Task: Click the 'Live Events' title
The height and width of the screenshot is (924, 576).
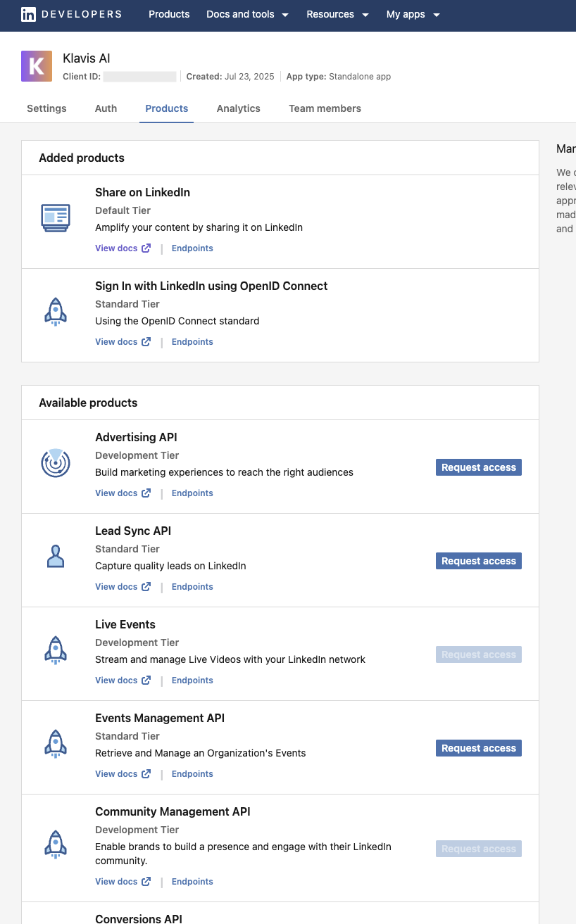Action: 125,624
